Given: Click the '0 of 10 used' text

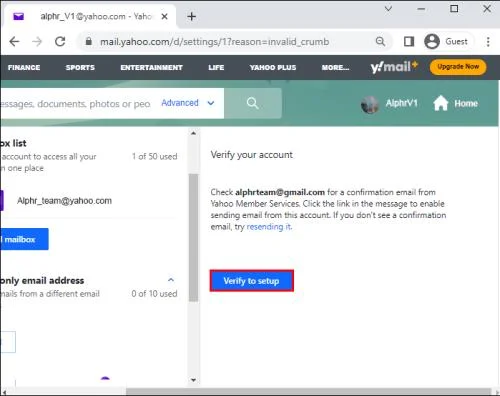Looking at the screenshot, I should click(x=154, y=294).
